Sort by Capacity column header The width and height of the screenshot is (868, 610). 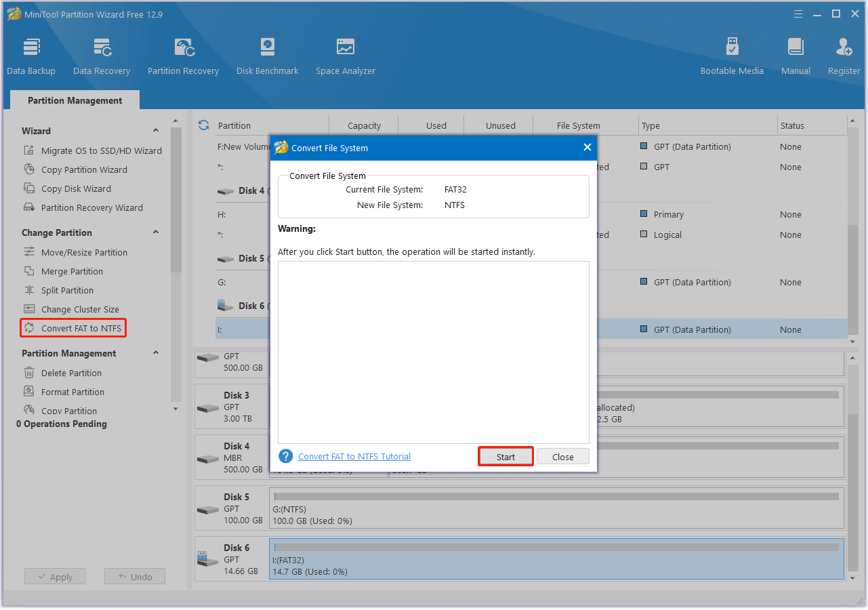(364, 125)
